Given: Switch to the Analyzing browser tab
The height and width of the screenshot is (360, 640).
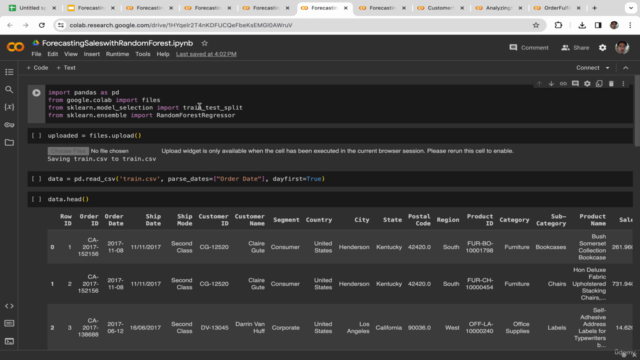Looking at the screenshot, I should coord(498,8).
